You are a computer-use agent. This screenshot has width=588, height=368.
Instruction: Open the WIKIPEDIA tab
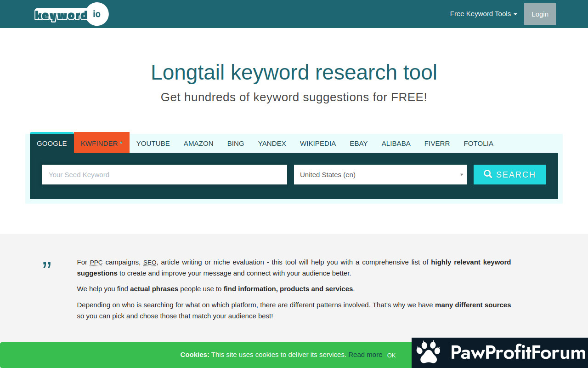(318, 143)
